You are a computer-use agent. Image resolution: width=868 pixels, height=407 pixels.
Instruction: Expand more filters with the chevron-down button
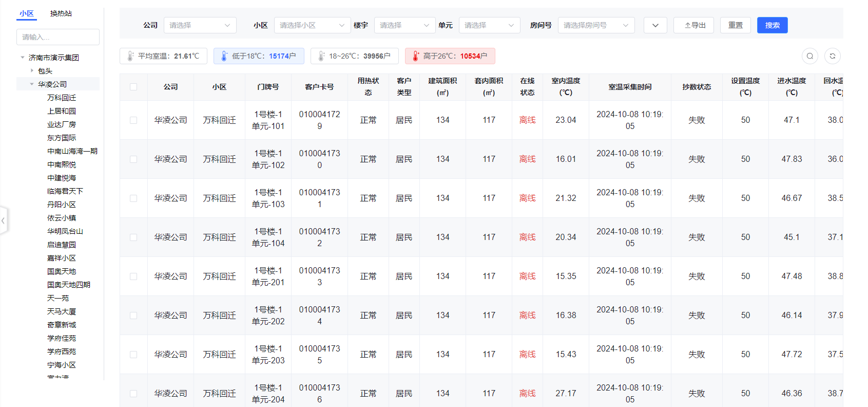[655, 25]
